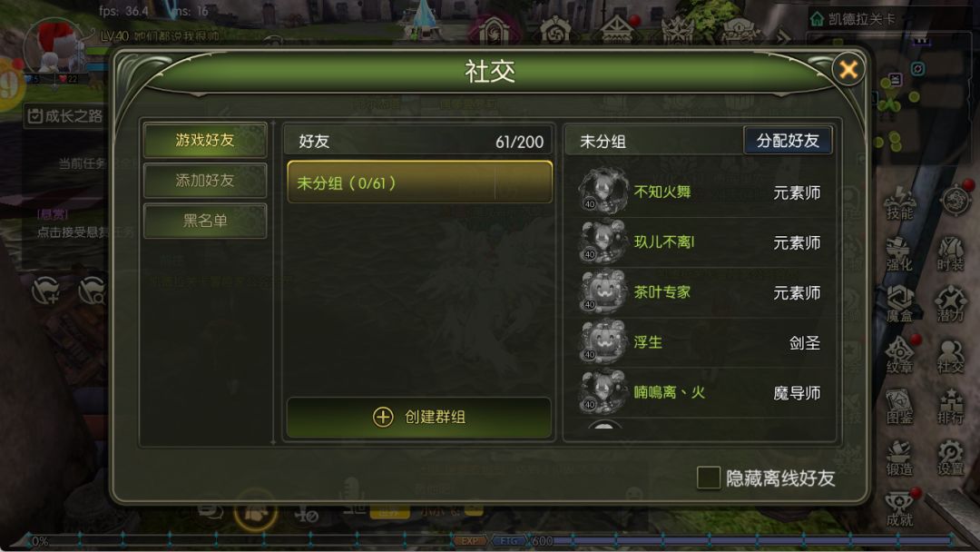Select friend 不知火舞 in list
This screenshot has height=552, width=980.
tap(700, 192)
